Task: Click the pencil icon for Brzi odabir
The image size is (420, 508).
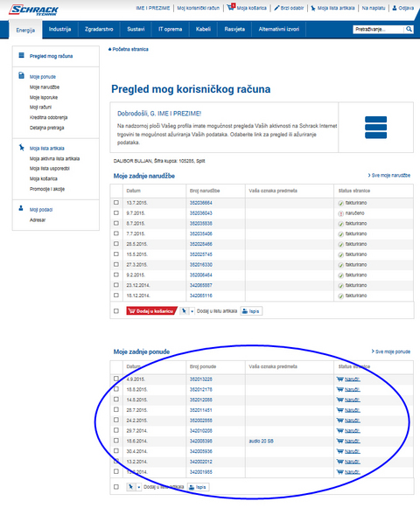Action: pos(276,8)
